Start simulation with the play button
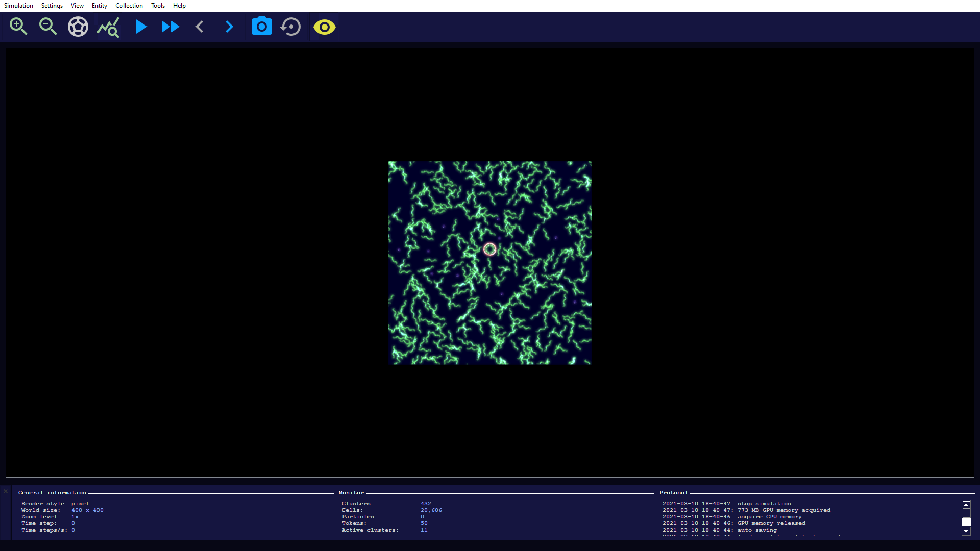980x551 pixels. tap(141, 27)
